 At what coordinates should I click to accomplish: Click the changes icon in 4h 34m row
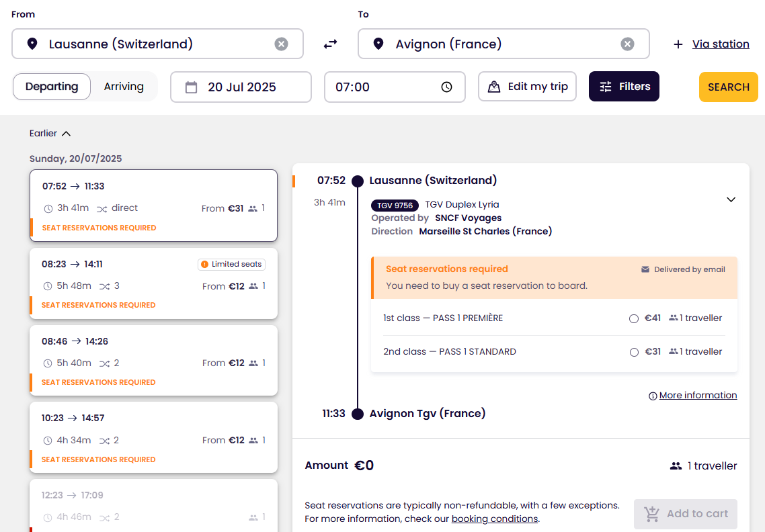104,441
